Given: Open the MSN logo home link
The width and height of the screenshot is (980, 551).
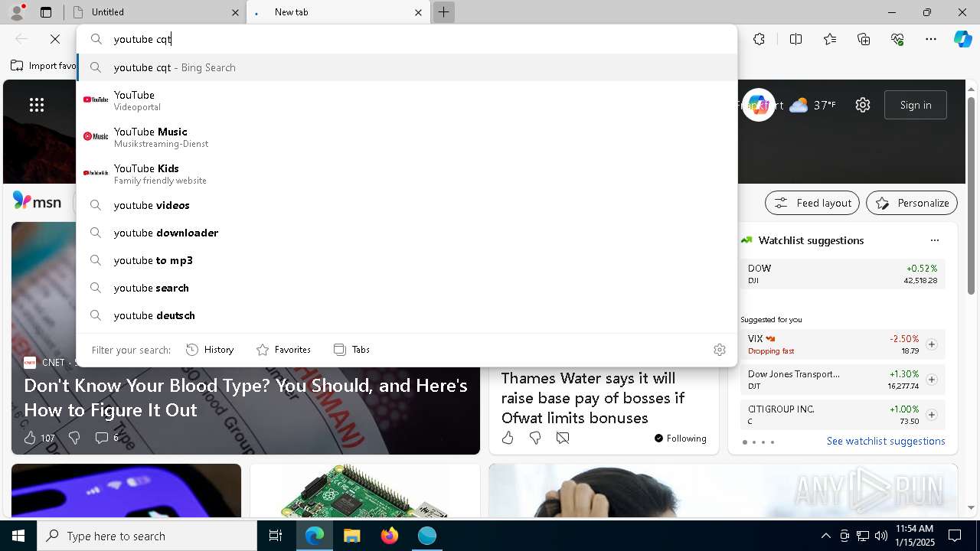Looking at the screenshot, I should [x=37, y=201].
